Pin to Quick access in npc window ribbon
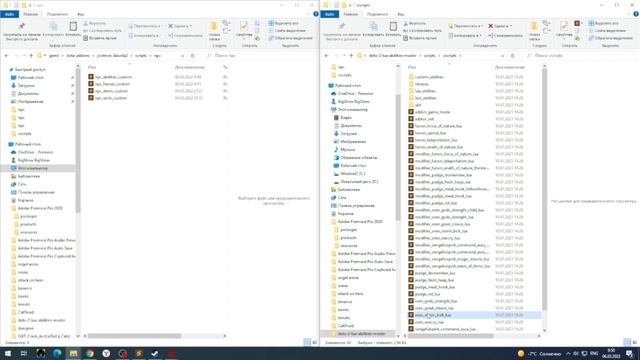 [22, 31]
